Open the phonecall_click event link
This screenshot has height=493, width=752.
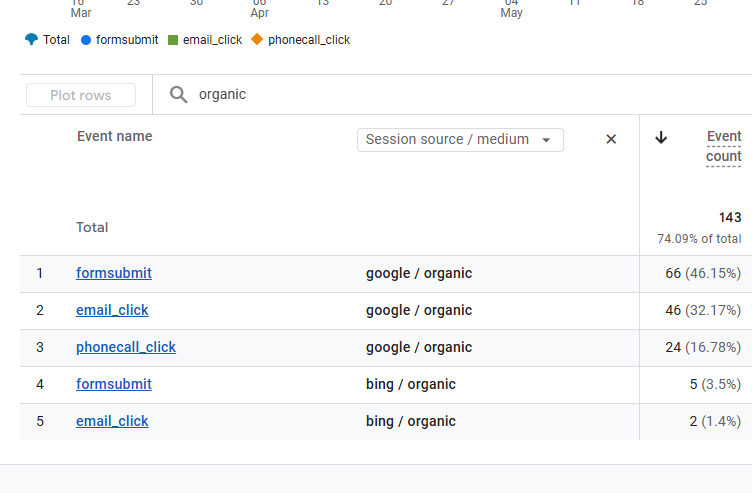[126, 347]
